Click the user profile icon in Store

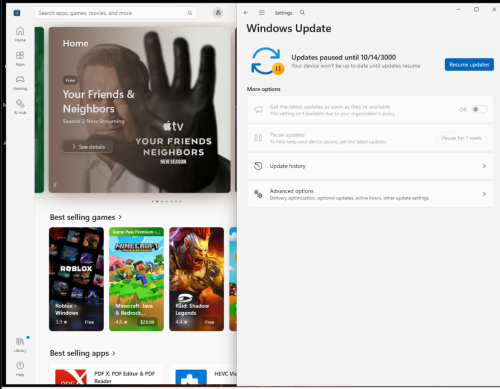(x=218, y=13)
